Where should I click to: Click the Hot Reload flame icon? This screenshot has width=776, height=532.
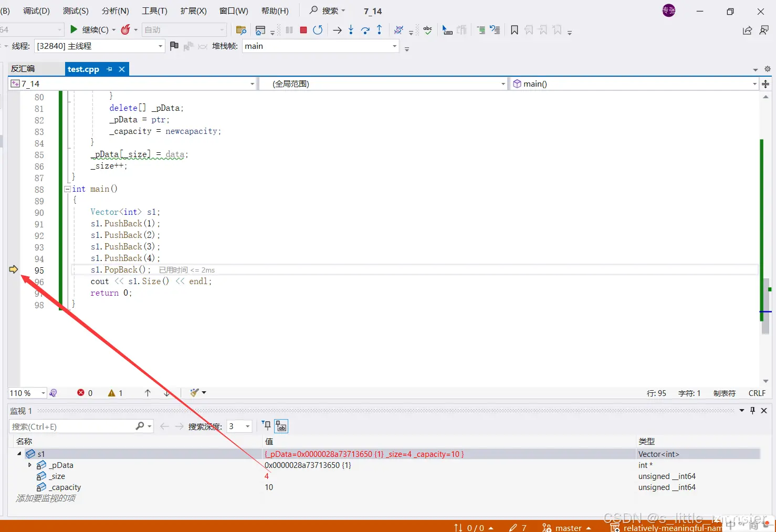125,29
